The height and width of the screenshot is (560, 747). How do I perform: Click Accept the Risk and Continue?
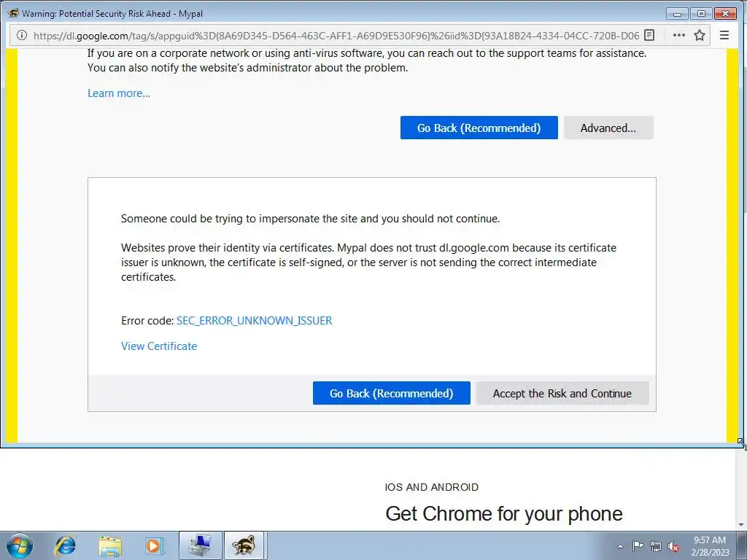pyautogui.click(x=562, y=393)
